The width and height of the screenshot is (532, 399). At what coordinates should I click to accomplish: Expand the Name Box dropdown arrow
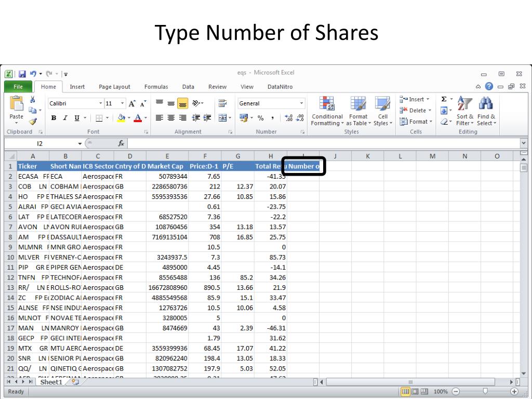click(x=79, y=143)
